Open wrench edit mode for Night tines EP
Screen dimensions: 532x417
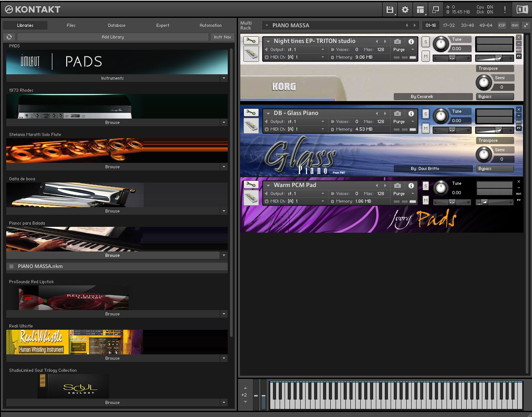(251, 41)
